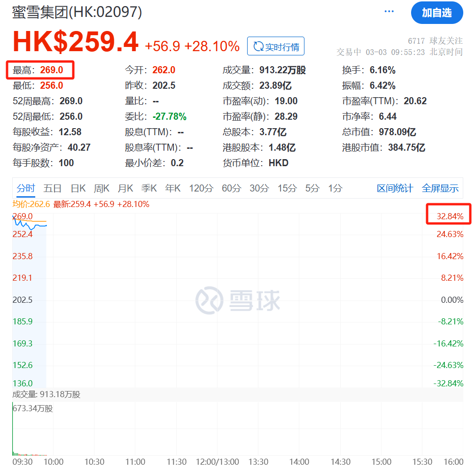The image size is (475, 476).
Task: Select the 分时 chart tab
Action: 26,188
